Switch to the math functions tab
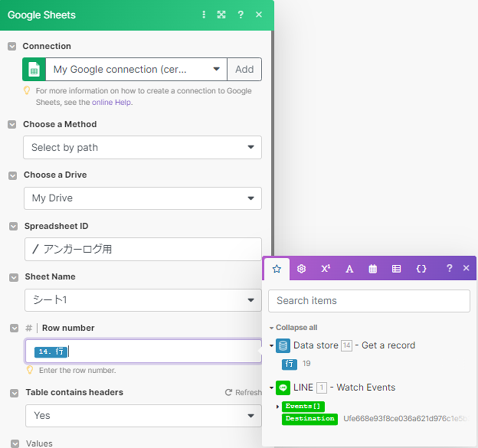 pos(326,269)
